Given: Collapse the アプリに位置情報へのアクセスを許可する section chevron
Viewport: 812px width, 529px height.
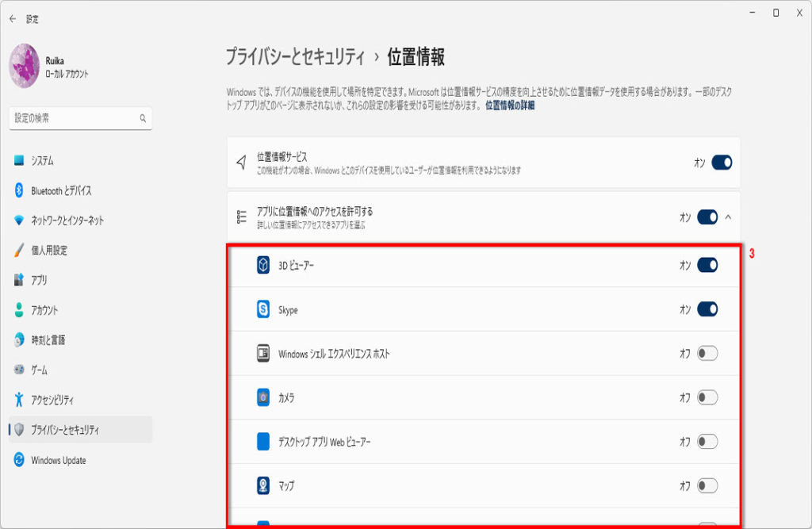Looking at the screenshot, I should tap(729, 217).
